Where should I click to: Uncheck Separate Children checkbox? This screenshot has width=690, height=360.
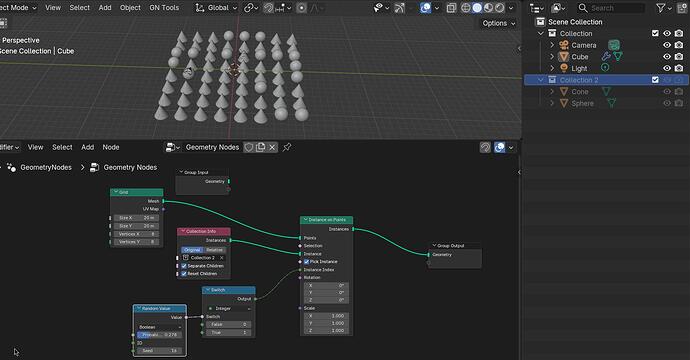184,266
